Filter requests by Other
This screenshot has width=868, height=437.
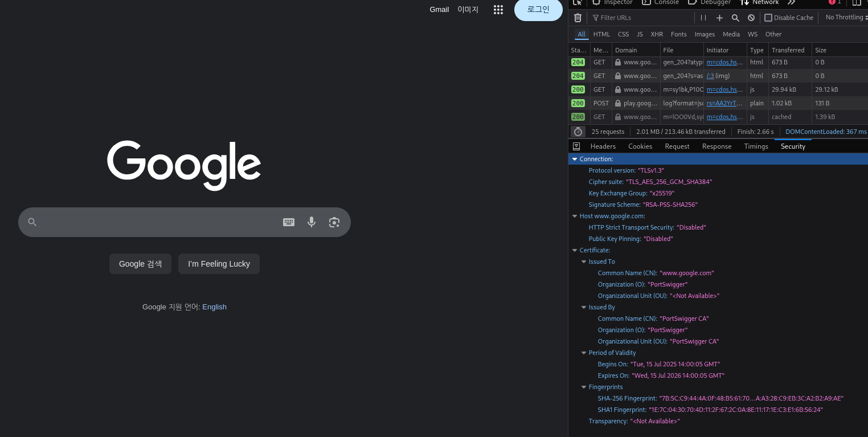(x=773, y=34)
